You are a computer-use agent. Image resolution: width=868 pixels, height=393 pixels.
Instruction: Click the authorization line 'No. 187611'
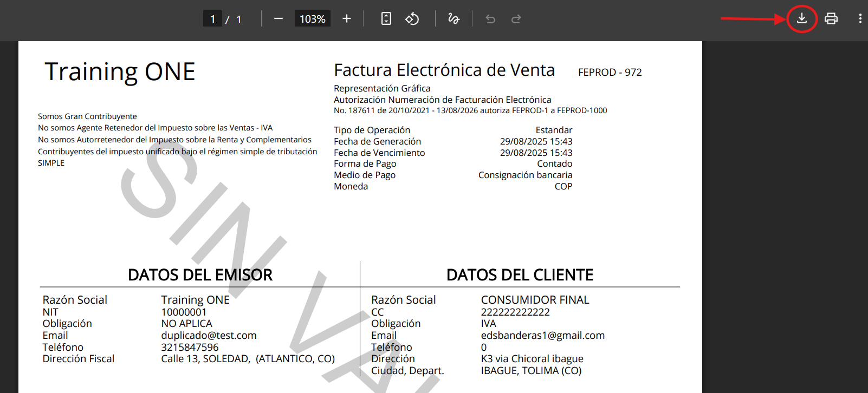(470, 110)
